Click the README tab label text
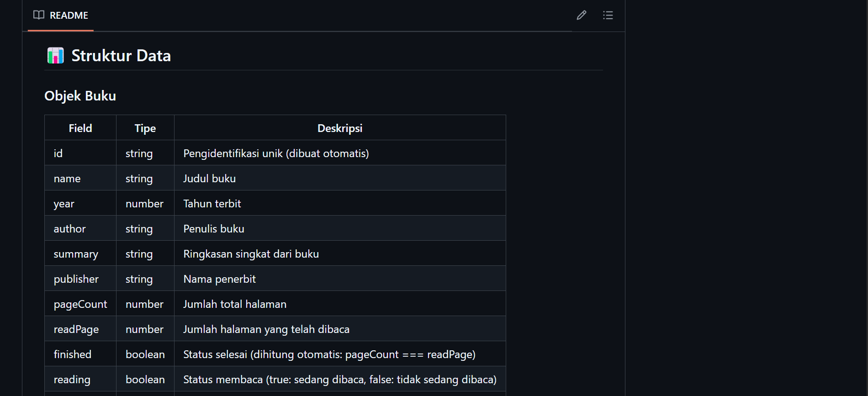 (x=69, y=15)
